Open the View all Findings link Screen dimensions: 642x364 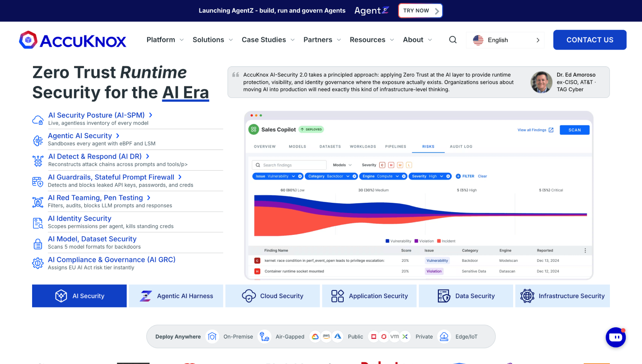tap(535, 130)
